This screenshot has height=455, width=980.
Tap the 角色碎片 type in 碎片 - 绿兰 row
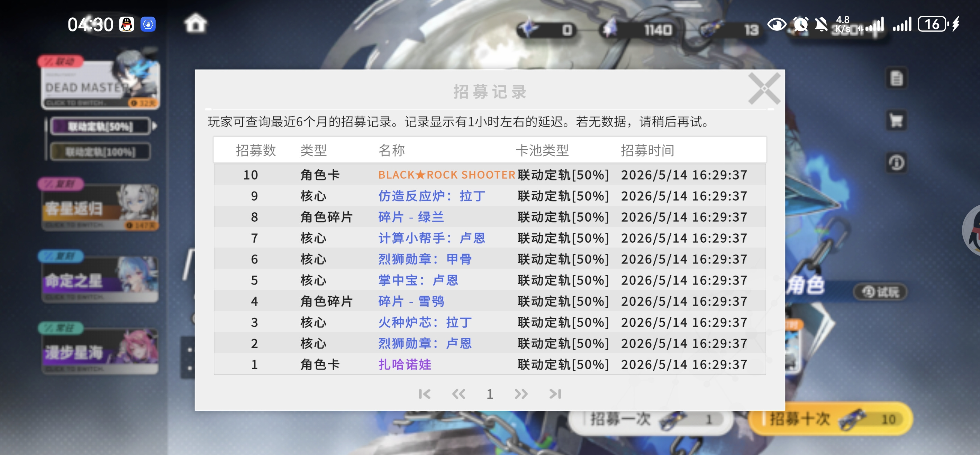tap(327, 217)
